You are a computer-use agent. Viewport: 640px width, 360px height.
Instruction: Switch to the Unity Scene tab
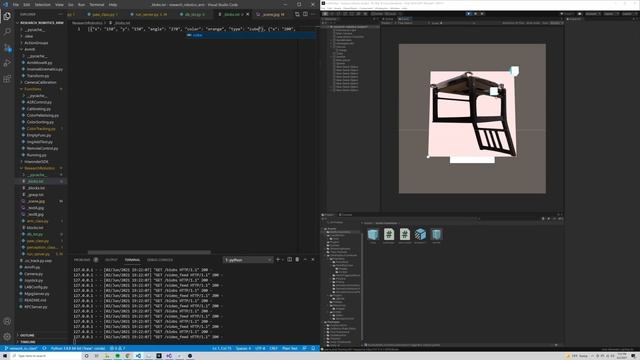pyautogui.click(x=389, y=19)
